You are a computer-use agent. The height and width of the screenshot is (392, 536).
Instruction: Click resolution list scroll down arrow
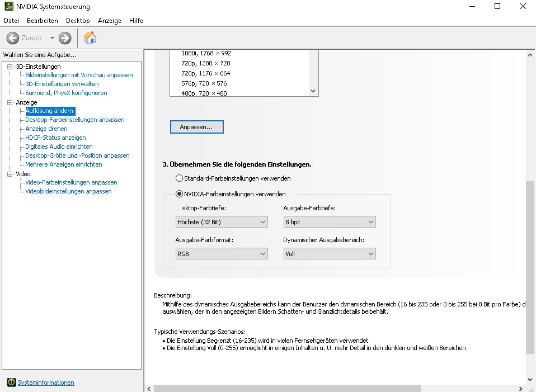(x=313, y=91)
